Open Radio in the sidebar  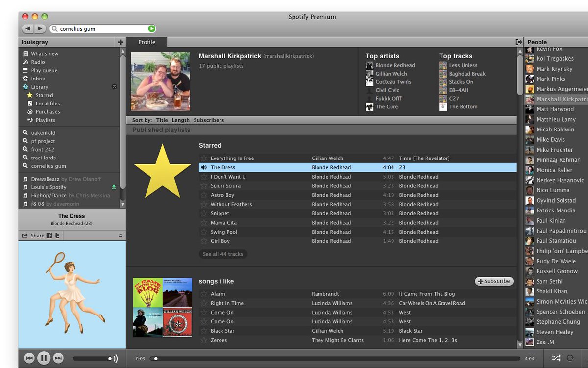coord(38,62)
